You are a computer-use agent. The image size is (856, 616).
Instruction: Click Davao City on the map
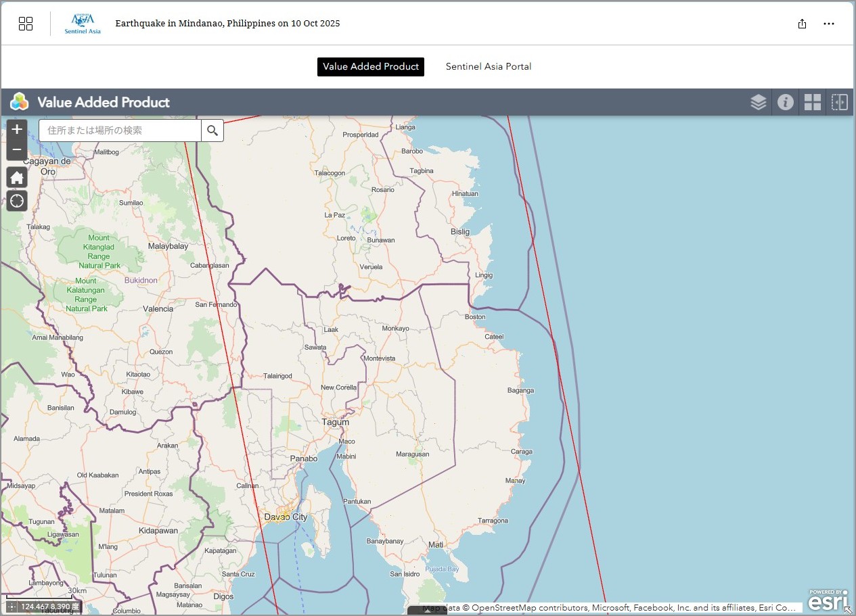[x=286, y=517]
